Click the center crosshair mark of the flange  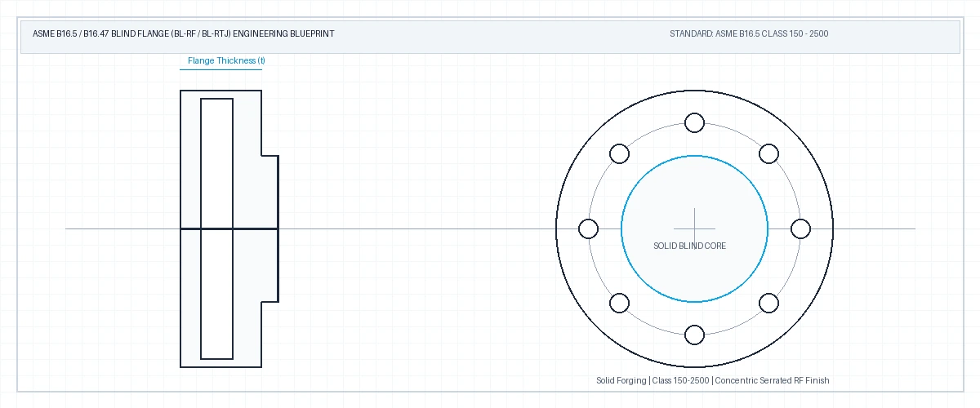[694, 228]
